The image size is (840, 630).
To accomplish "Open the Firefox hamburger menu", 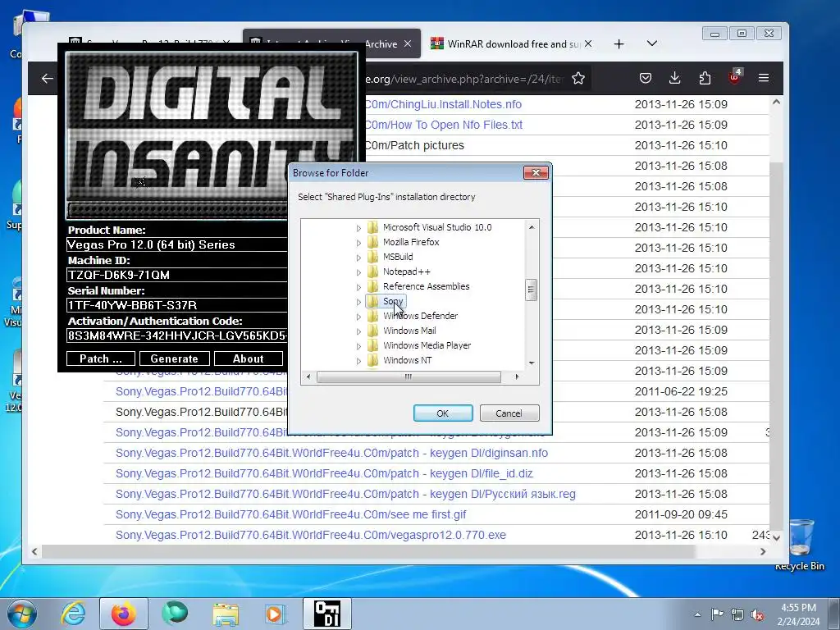I will point(764,78).
